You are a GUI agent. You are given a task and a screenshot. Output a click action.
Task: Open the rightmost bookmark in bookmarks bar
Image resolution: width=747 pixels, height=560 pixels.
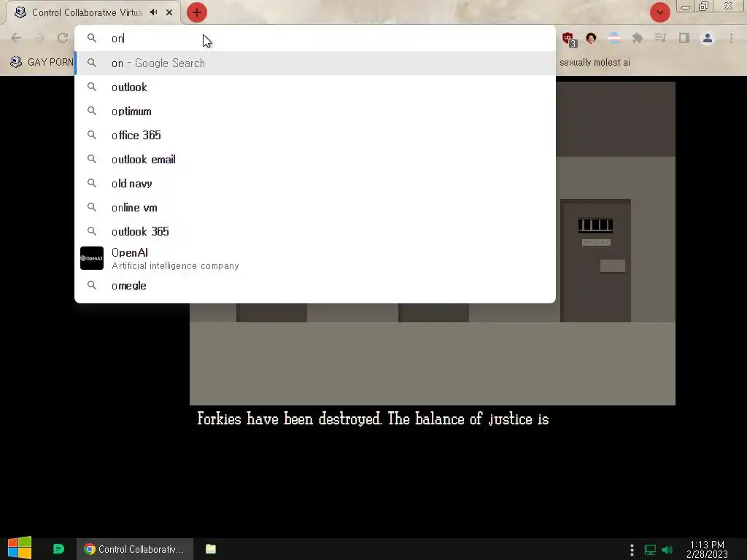(595, 63)
